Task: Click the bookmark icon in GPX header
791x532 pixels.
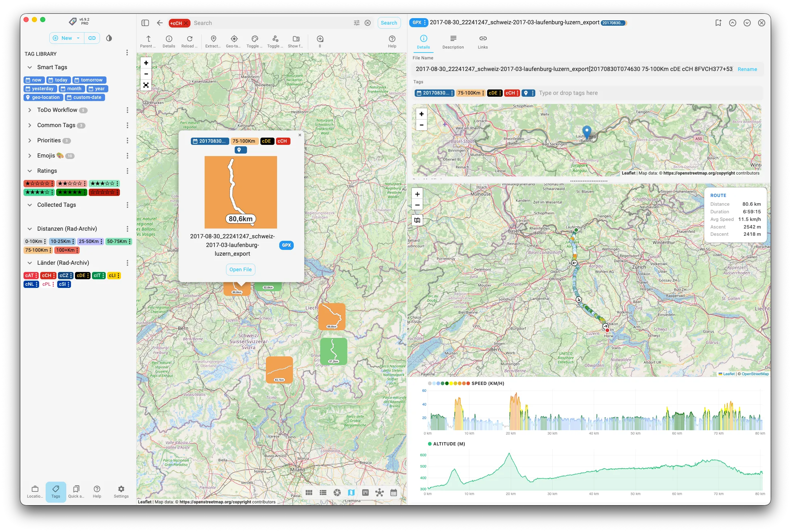Action: point(718,23)
